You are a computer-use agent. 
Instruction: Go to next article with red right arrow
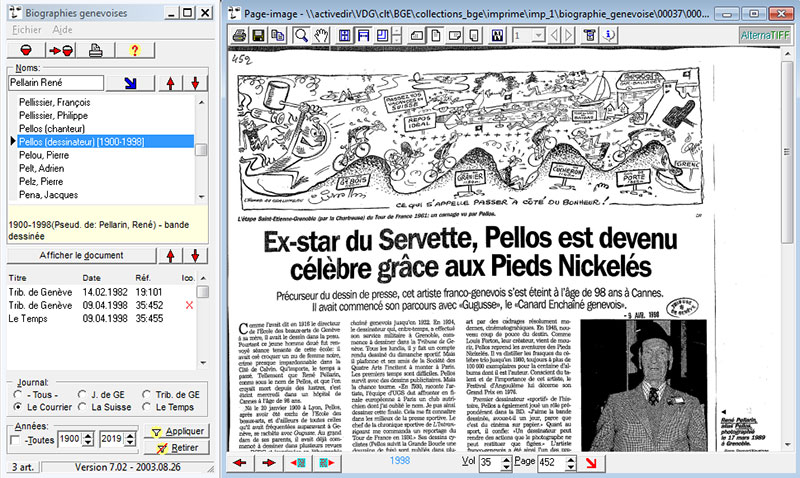268,463
